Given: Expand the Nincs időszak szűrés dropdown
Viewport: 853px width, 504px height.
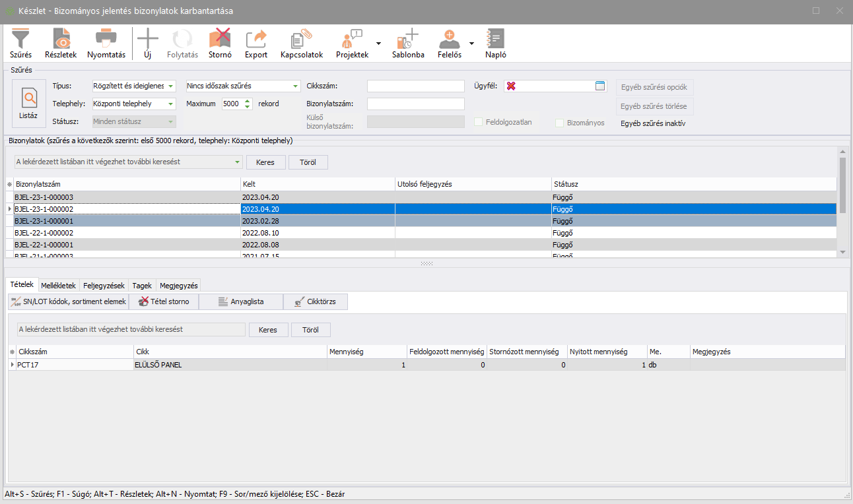Looking at the screenshot, I should 296,86.
